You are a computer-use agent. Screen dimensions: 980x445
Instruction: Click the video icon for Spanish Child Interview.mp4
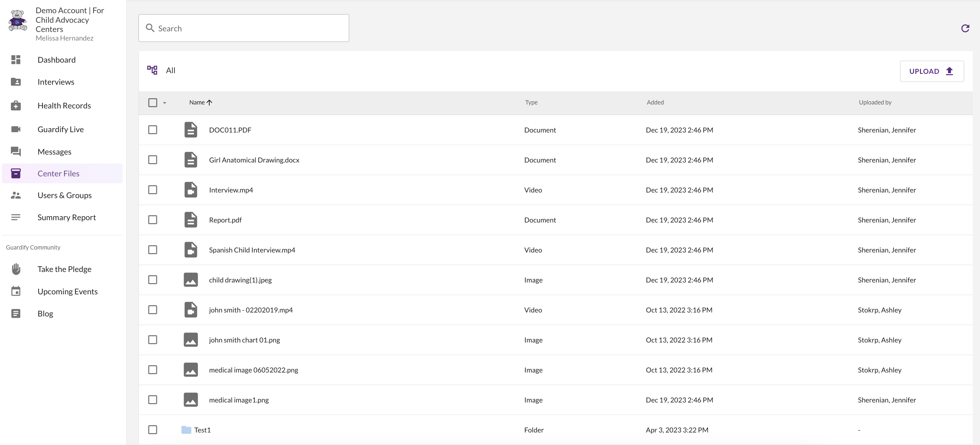(x=191, y=250)
